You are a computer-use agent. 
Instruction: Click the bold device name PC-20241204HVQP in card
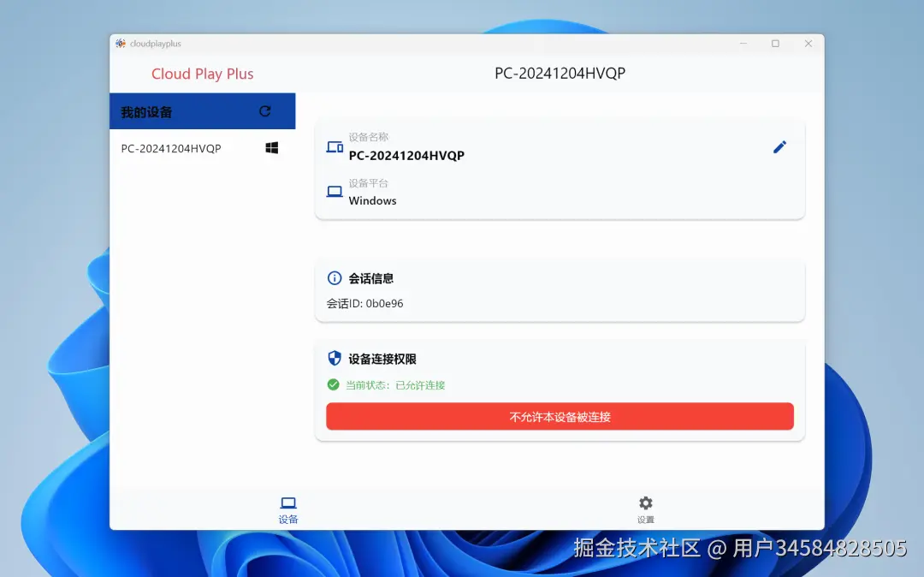pyautogui.click(x=406, y=156)
